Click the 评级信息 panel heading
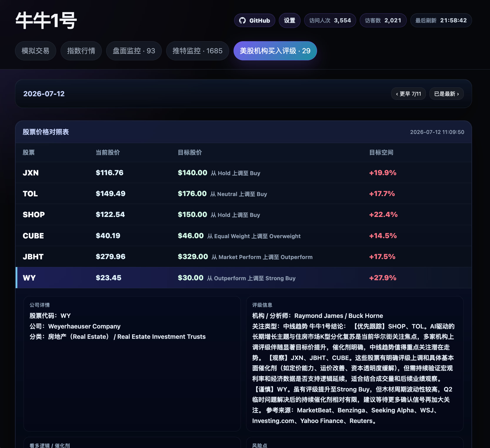This screenshot has height=448, width=490. (262, 305)
